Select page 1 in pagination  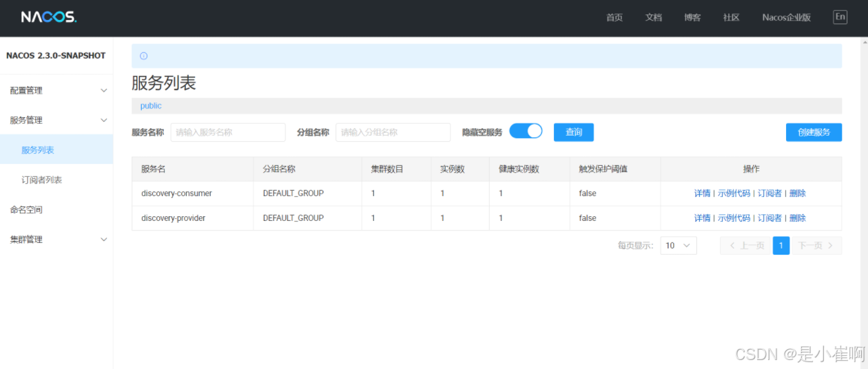pyautogui.click(x=781, y=246)
